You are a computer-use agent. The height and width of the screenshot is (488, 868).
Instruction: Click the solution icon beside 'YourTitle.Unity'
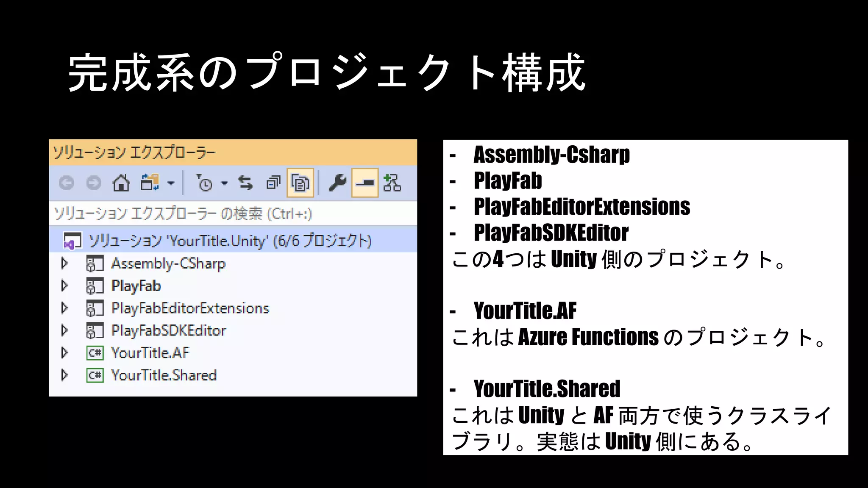click(72, 241)
